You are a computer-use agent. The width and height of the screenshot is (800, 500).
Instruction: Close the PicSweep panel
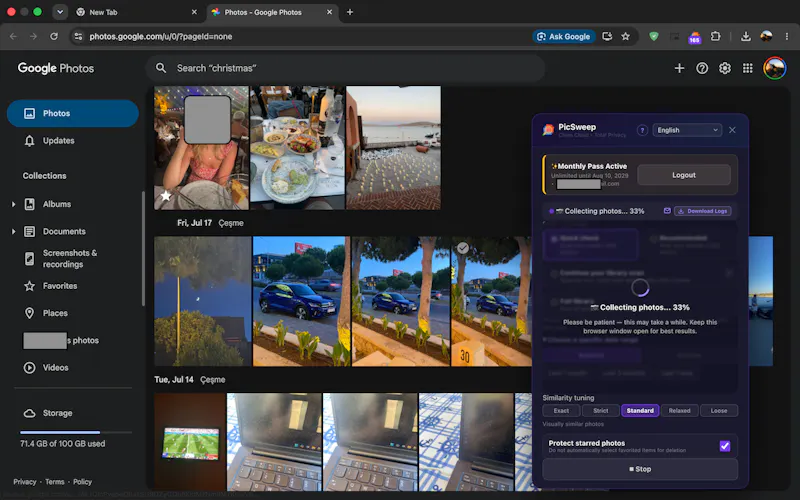(x=732, y=130)
